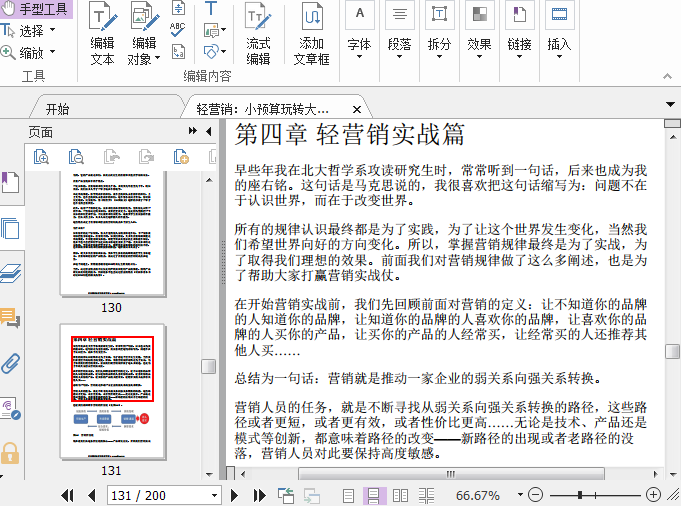Open the 效果 effects panel
This screenshot has height=506, width=681.
click(479, 31)
